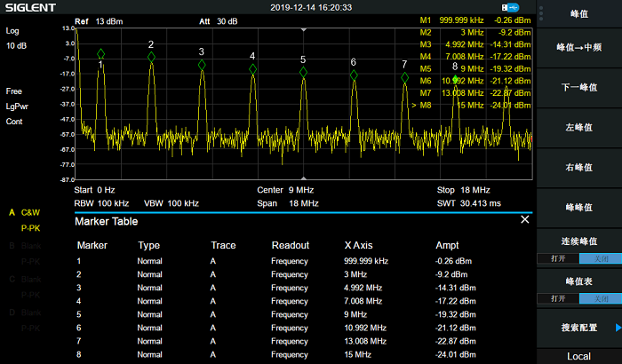The image size is (622, 364).
Task: Open the 搜索配置 submenu arrow
Action: pyautogui.click(x=618, y=328)
